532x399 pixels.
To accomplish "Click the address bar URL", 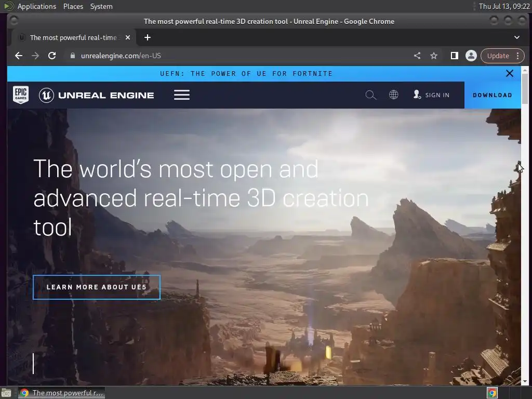I will (121, 56).
